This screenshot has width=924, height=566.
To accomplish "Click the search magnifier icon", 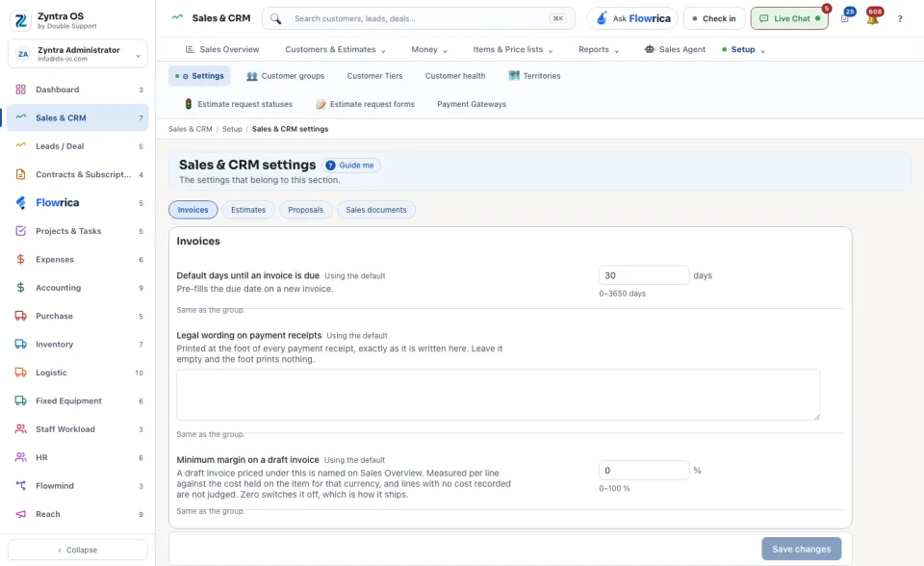I will coord(275,19).
